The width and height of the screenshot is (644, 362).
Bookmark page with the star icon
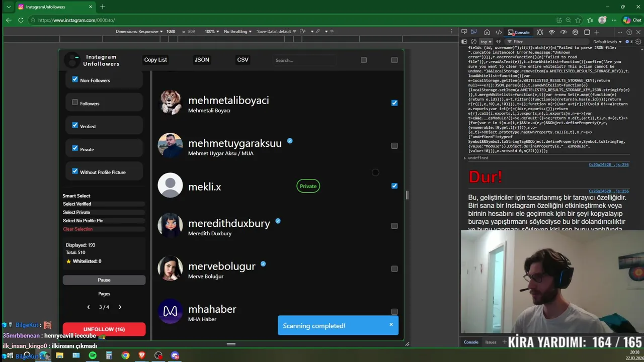578,20
